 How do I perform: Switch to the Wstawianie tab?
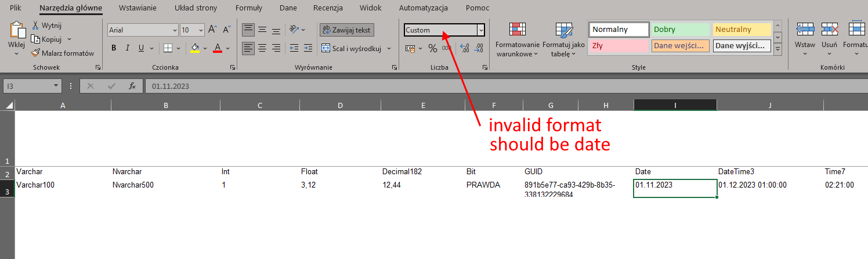(138, 8)
